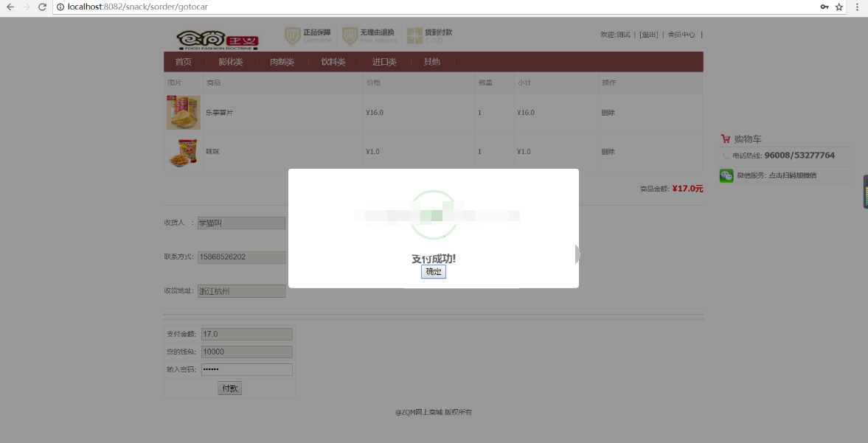Click the 收货地址 address field
Image resolution: width=868 pixels, height=443 pixels.
pyautogui.click(x=241, y=291)
